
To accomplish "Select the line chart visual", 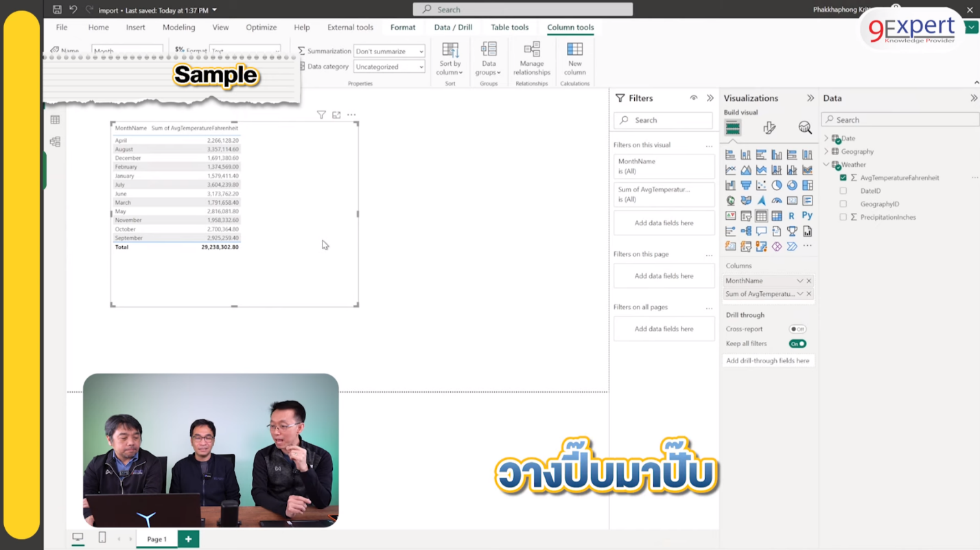I will [730, 170].
